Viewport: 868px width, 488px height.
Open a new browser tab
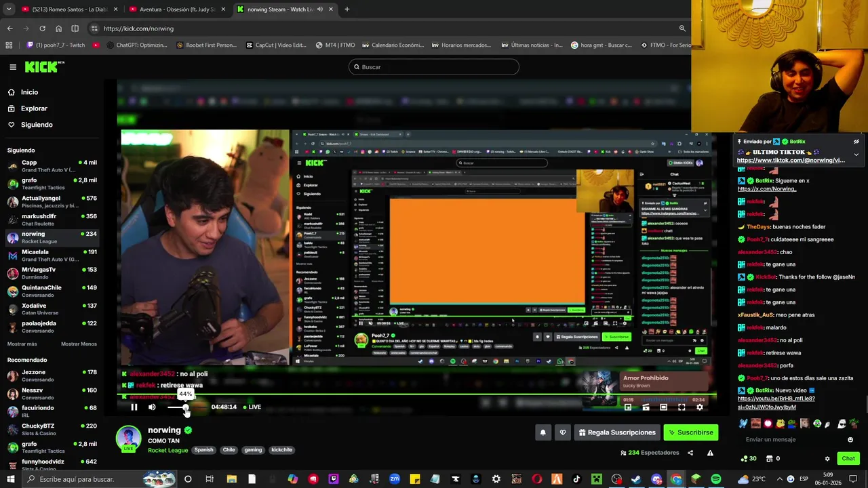[x=347, y=9]
